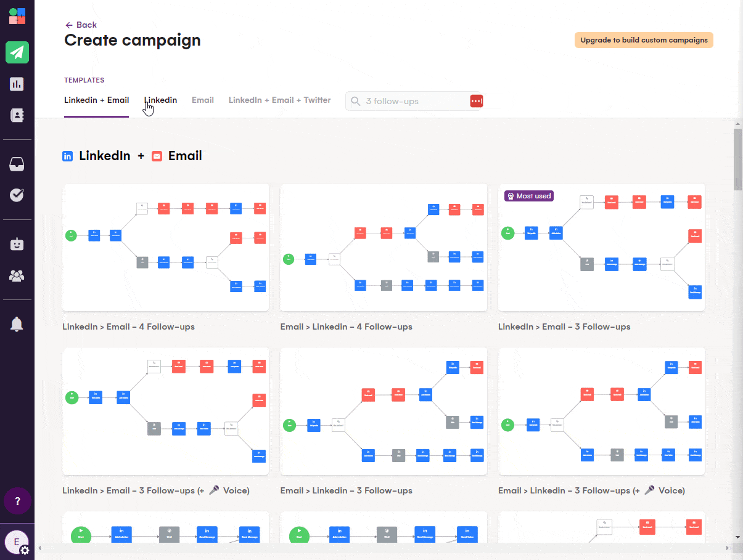Open the Tasks checkmark icon
This screenshot has width=743, height=560.
(x=17, y=195)
